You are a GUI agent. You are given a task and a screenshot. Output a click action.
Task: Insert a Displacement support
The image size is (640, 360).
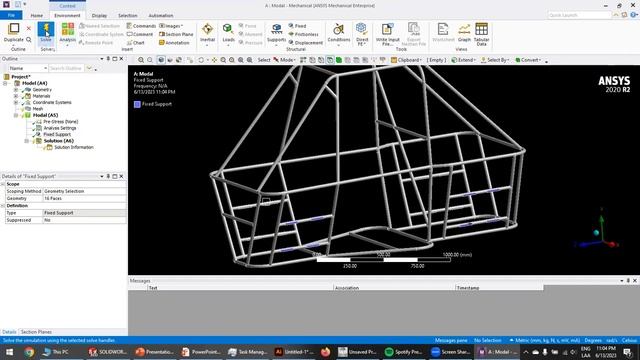306,42
